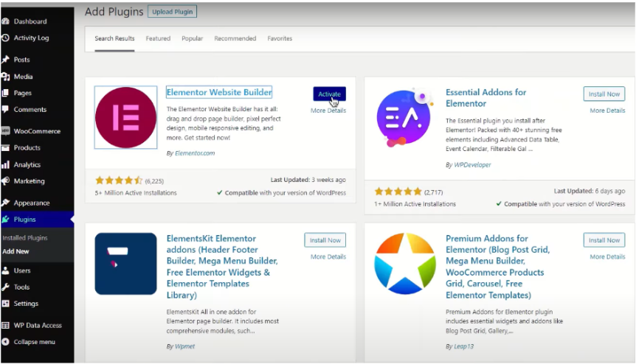Click 'Last Updated: 6 days ago' text
The image size is (636, 364).
pos(590,191)
